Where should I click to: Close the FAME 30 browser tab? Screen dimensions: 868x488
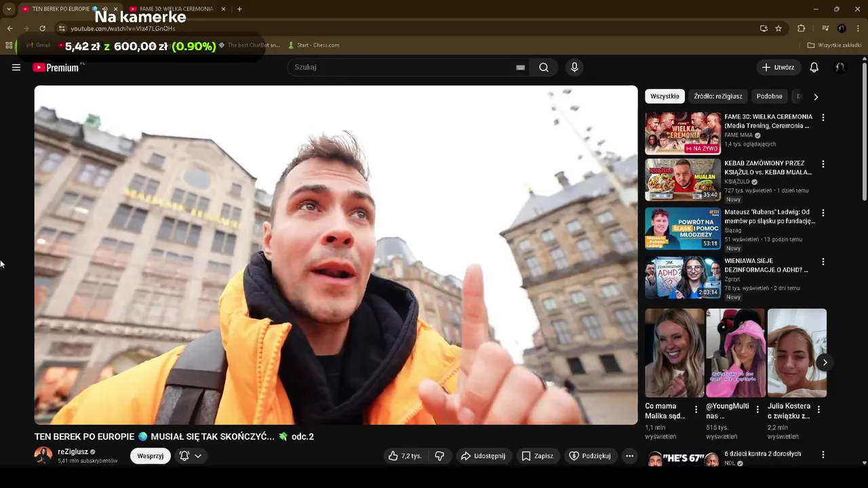(223, 9)
